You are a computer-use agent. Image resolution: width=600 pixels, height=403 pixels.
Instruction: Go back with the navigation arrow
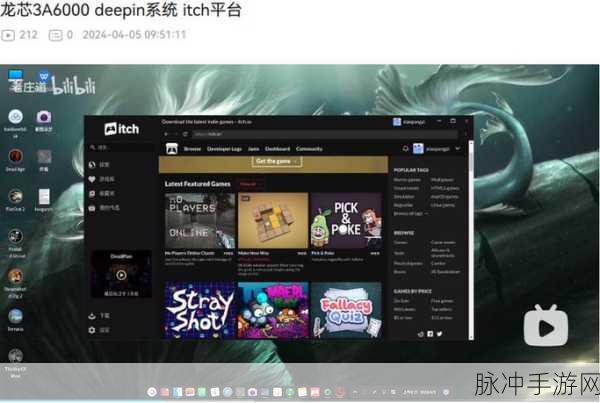click(166, 134)
